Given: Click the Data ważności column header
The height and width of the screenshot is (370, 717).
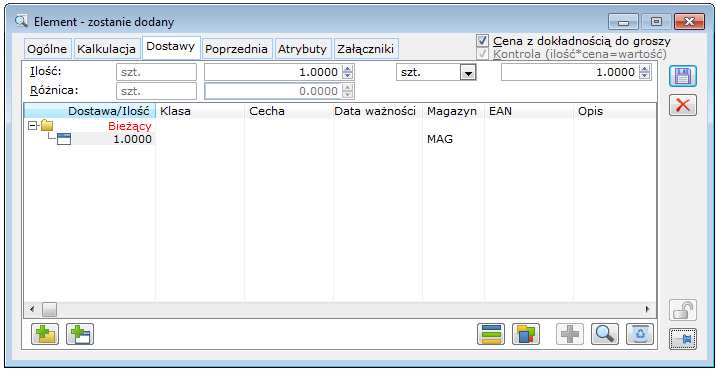Looking at the screenshot, I should pyautogui.click(x=378, y=111).
